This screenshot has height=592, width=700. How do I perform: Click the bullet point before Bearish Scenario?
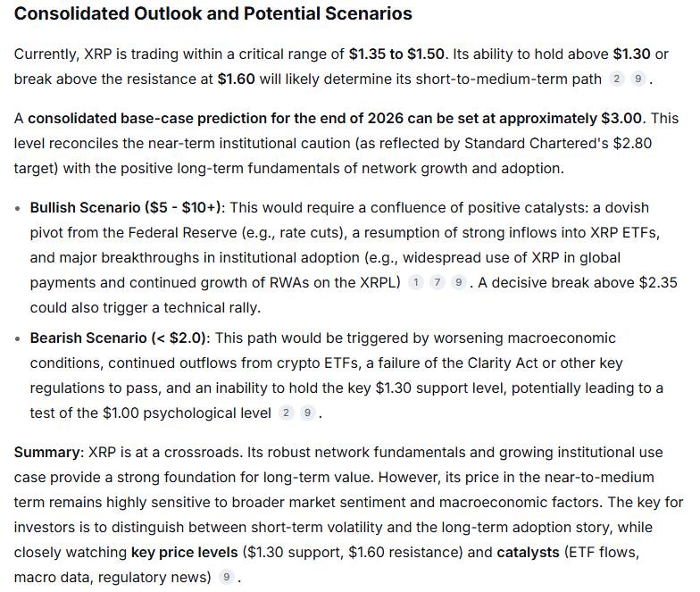[20, 339]
